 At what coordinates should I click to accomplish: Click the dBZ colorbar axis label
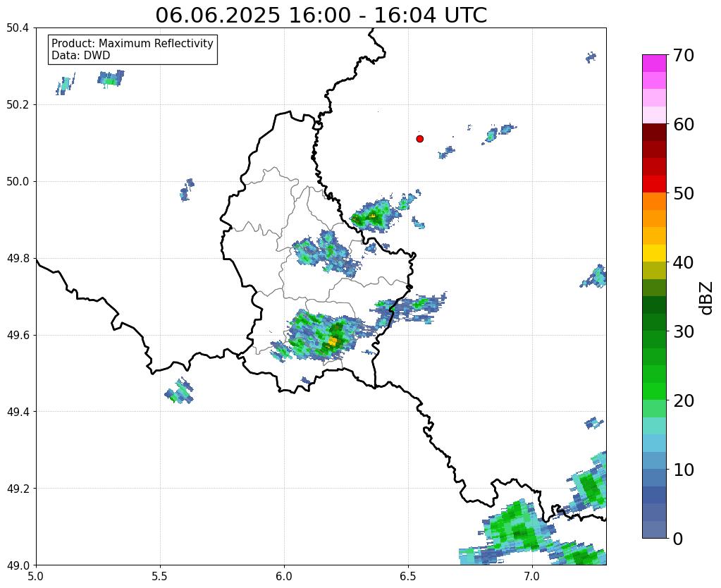(x=707, y=298)
